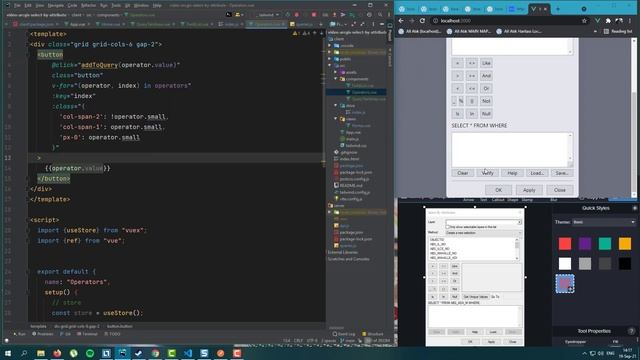640x360 pixels.
Task: Collapse the store folder in project tree
Action: [x=336, y=105]
